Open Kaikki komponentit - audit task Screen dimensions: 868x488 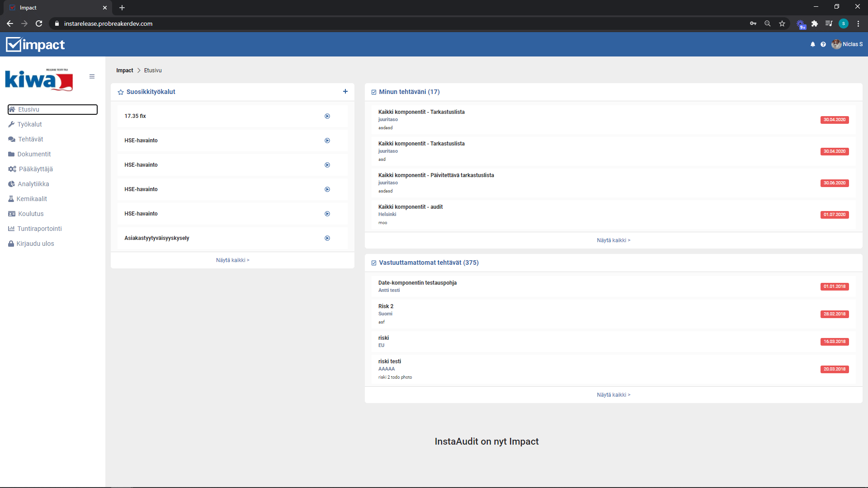(x=410, y=207)
